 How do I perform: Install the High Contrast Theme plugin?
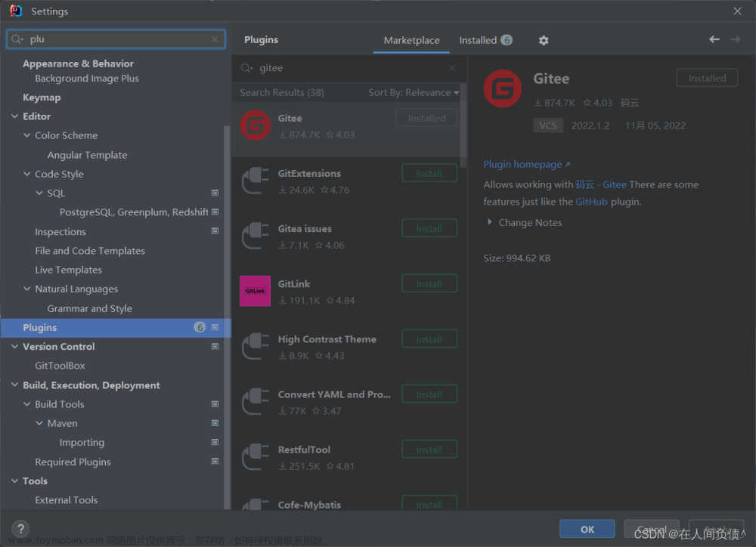coord(429,339)
